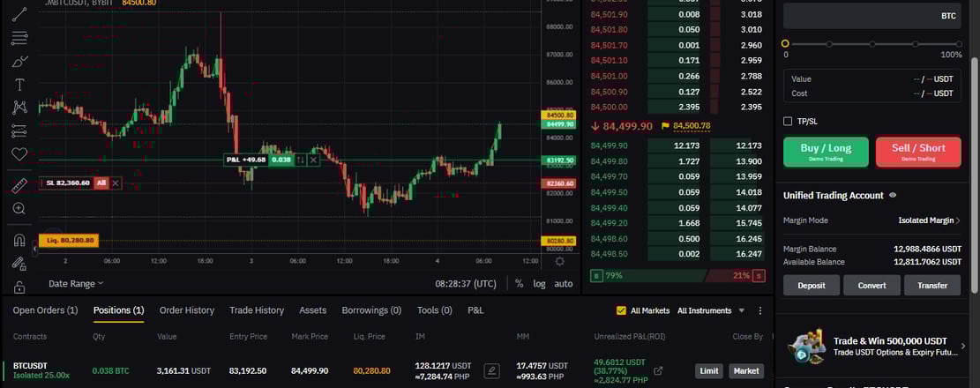Image resolution: width=980 pixels, height=388 pixels.
Task: Switch to the P&L tab
Action: (475, 310)
